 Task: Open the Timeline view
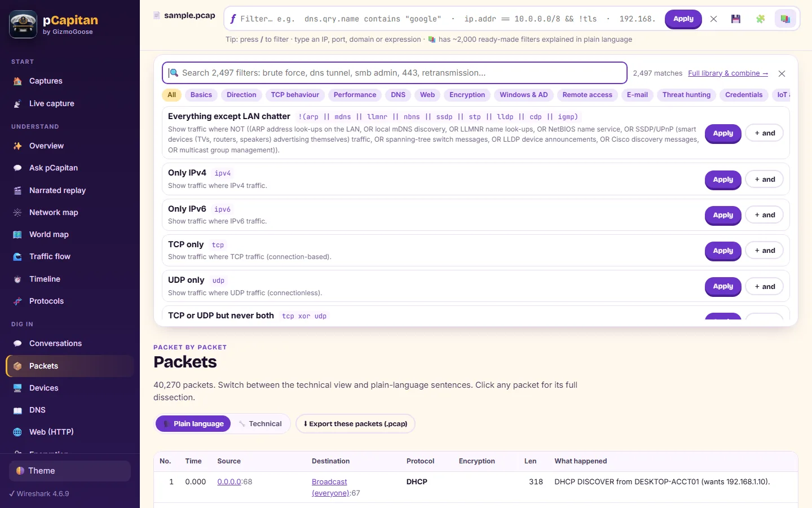[70, 279]
